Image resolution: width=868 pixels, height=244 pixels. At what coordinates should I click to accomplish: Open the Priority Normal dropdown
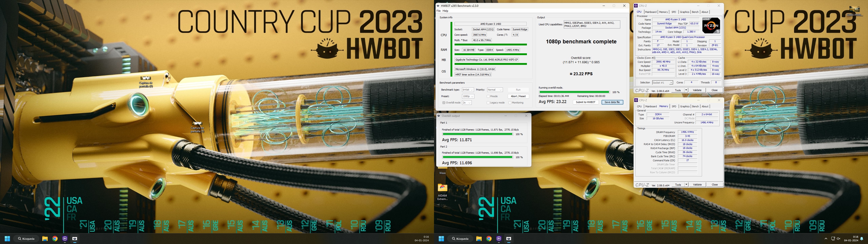495,90
